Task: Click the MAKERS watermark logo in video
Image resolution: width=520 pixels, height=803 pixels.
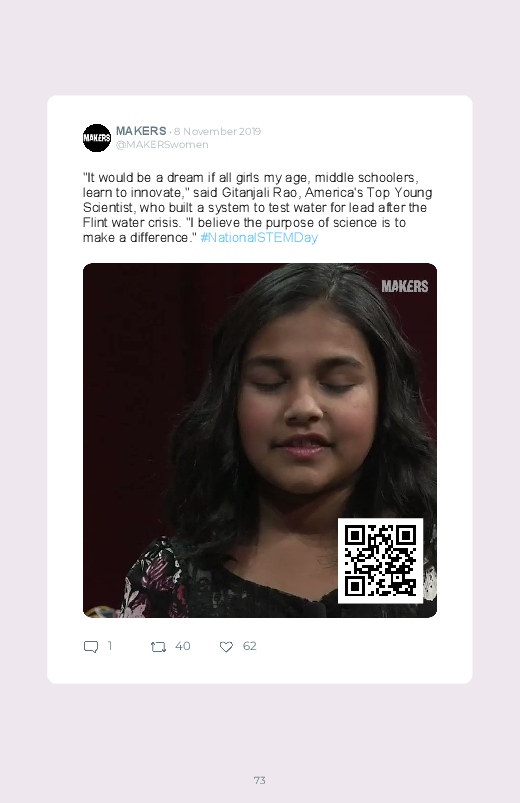Action: (x=405, y=286)
